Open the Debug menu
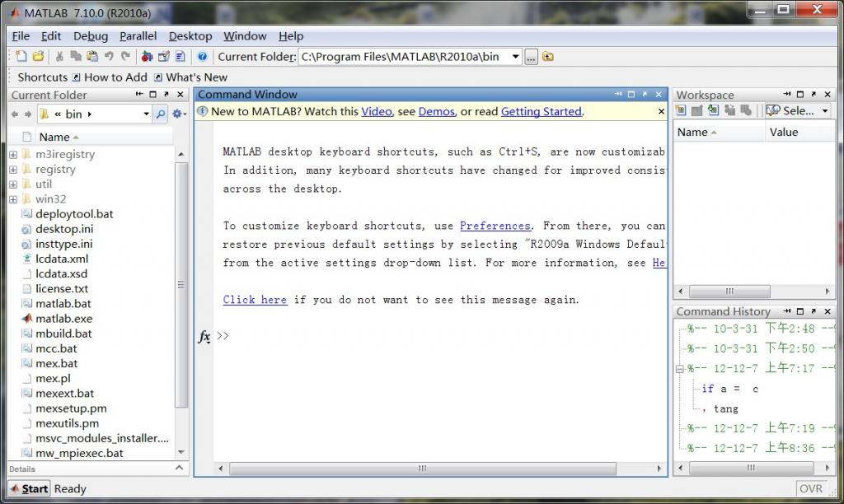The height and width of the screenshot is (504, 844). (91, 36)
